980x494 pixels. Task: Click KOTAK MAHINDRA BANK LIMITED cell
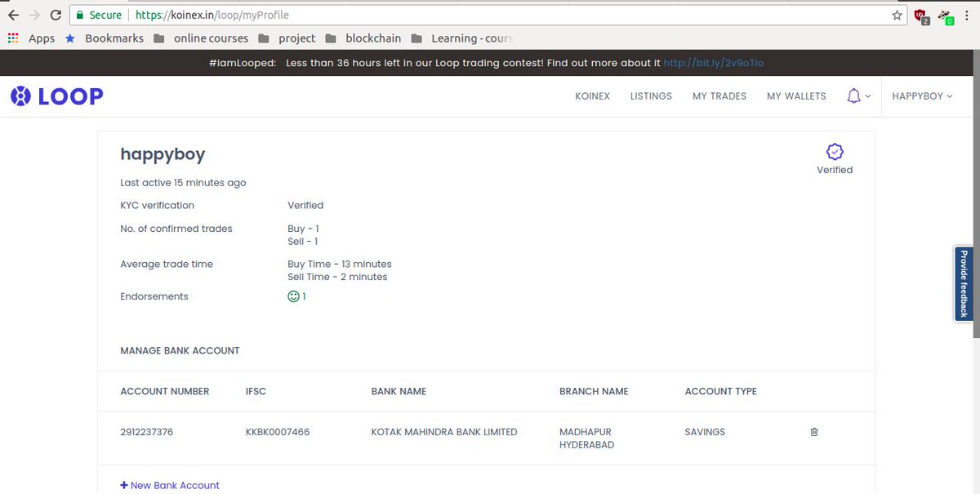[444, 432]
